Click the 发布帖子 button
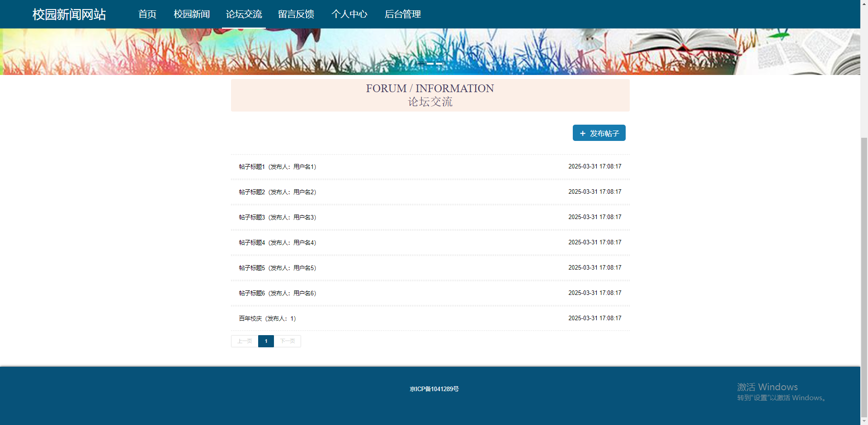The image size is (868, 425). pyautogui.click(x=599, y=133)
